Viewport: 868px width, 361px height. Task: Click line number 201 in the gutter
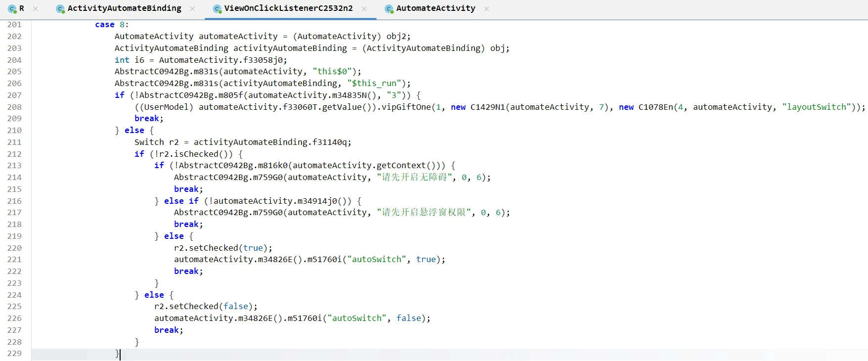pos(14,25)
